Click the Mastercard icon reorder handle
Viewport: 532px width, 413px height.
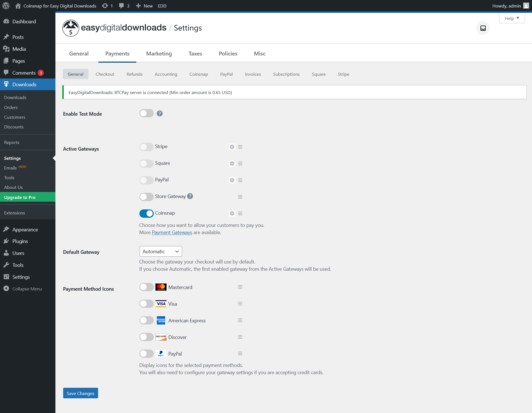(x=240, y=287)
